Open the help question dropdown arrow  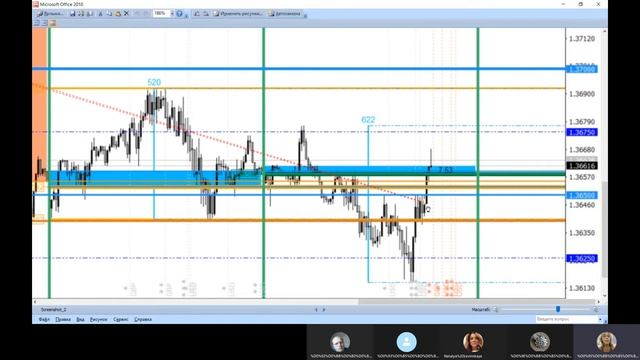(600, 319)
